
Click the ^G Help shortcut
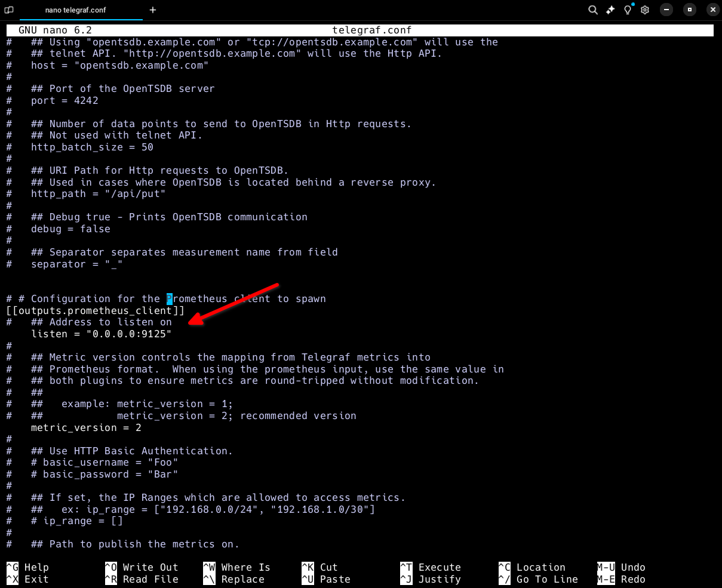(x=27, y=568)
